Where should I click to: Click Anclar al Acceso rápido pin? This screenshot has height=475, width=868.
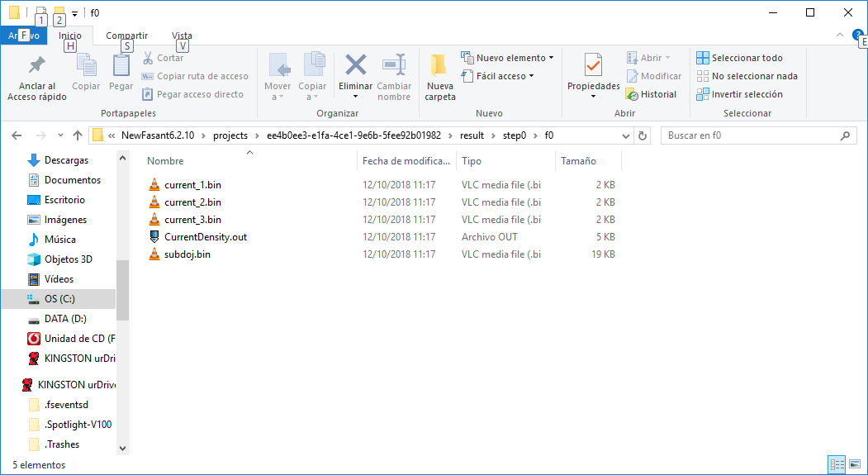pos(36,65)
